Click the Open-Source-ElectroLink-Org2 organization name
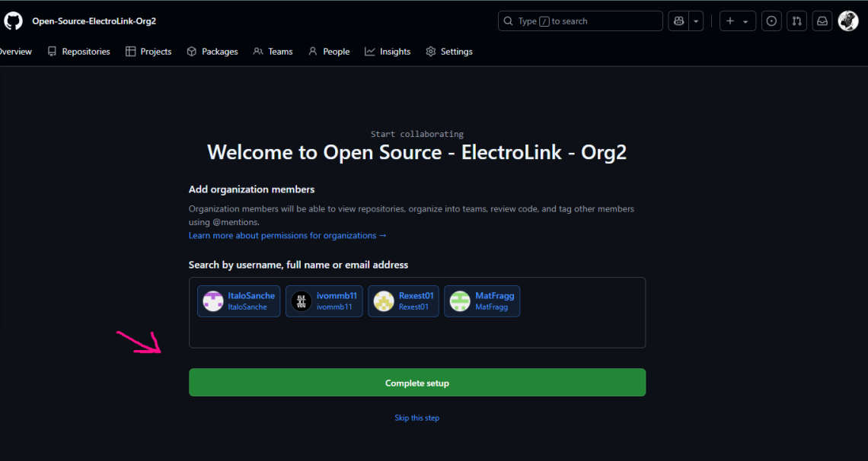The width and height of the screenshot is (868, 461). point(94,21)
